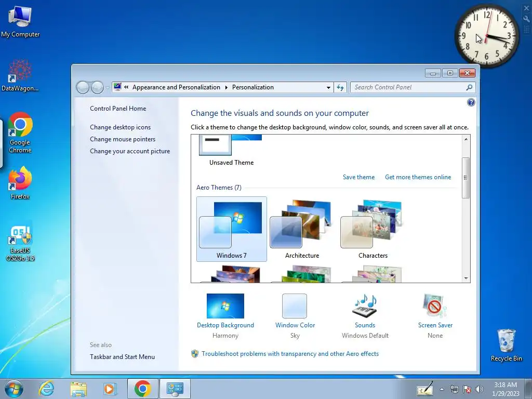532x399 pixels.
Task: Open Internet Explorer from the taskbar
Action: click(x=46, y=389)
